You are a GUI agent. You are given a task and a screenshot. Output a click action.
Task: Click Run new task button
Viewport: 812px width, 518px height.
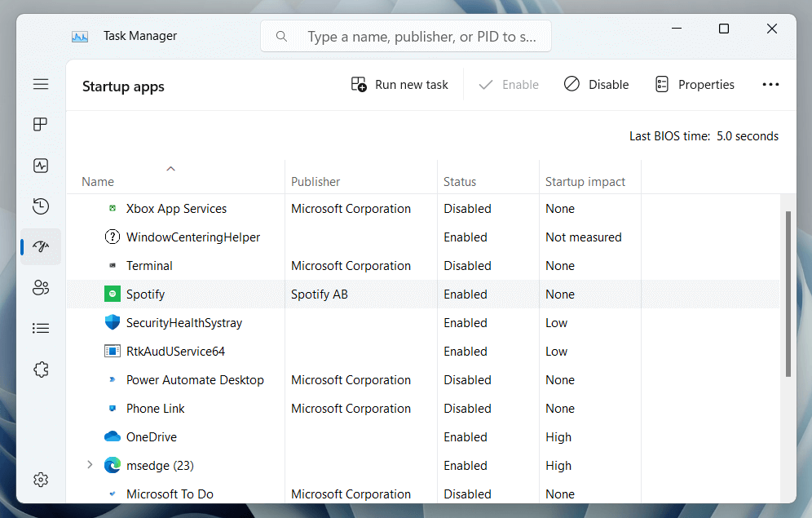[399, 85]
